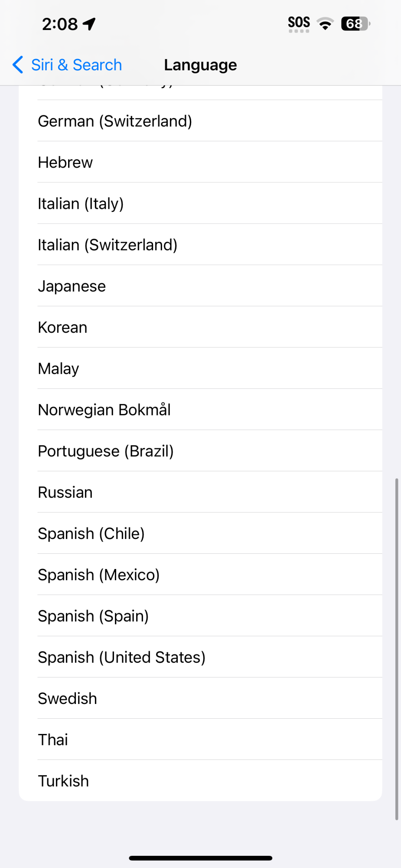Tap the SOS status indicator
401x868 pixels.
299,24
